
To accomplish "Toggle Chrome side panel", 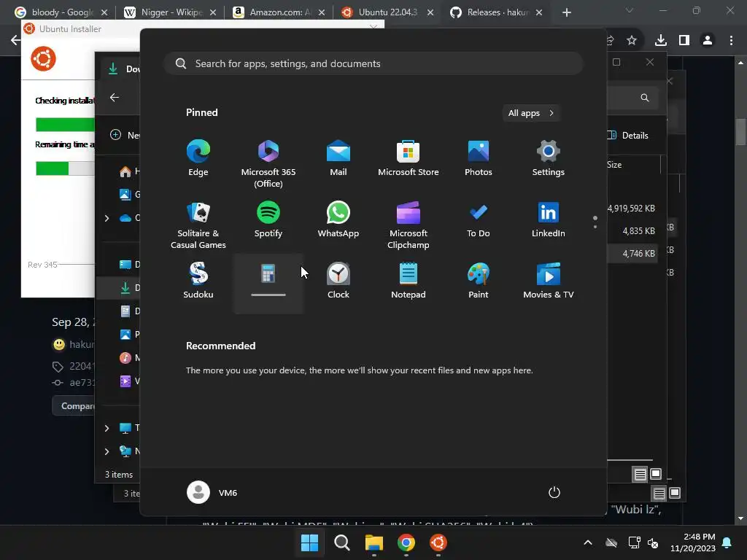I will (684, 41).
